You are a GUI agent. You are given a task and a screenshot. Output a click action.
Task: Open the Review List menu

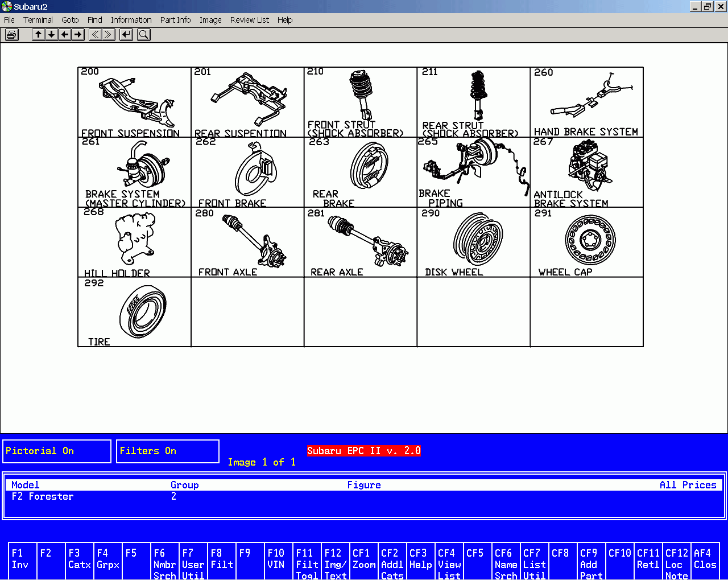tap(250, 20)
